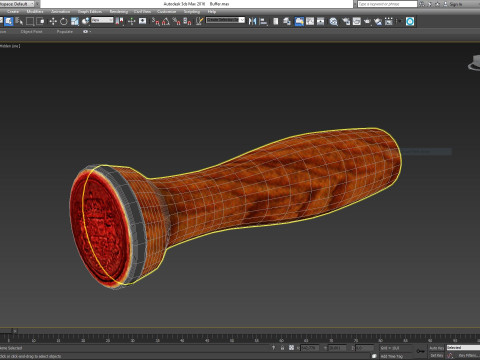480x360 pixels.
Task: Open the Animation menu
Action: pos(61,12)
